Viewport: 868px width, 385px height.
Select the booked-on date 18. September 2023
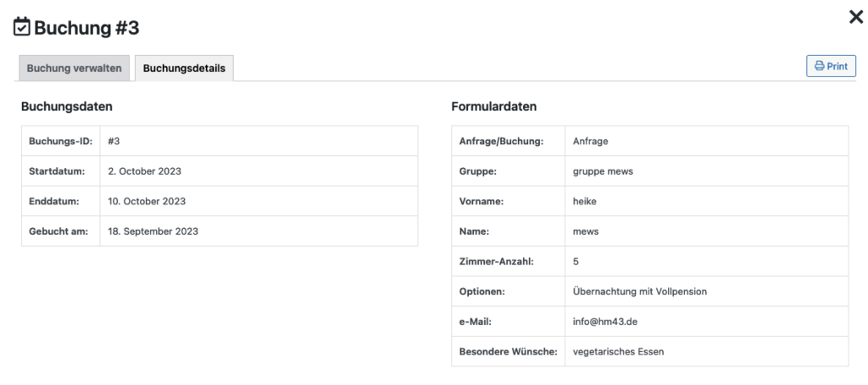tap(153, 231)
